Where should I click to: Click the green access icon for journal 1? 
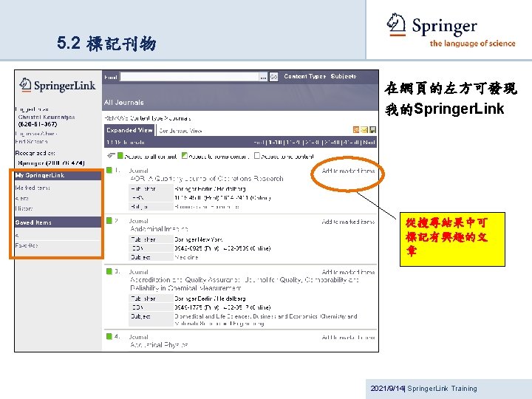[x=109, y=170]
